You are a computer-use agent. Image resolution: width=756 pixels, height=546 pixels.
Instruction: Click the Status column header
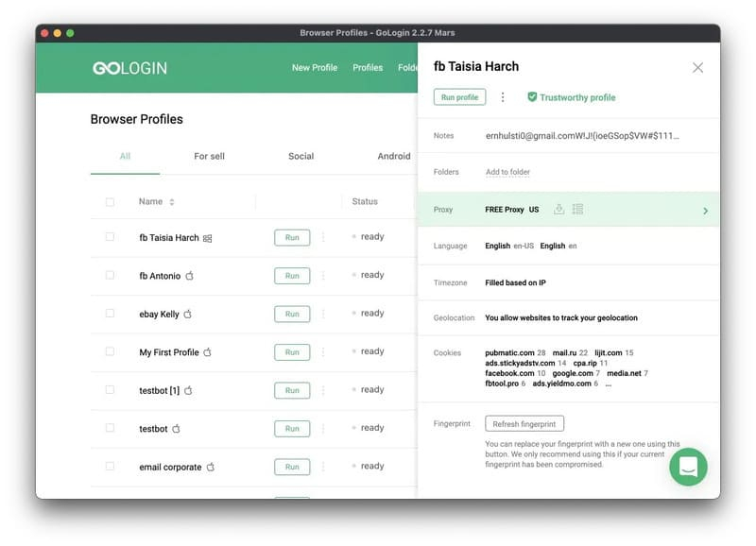[x=365, y=201]
